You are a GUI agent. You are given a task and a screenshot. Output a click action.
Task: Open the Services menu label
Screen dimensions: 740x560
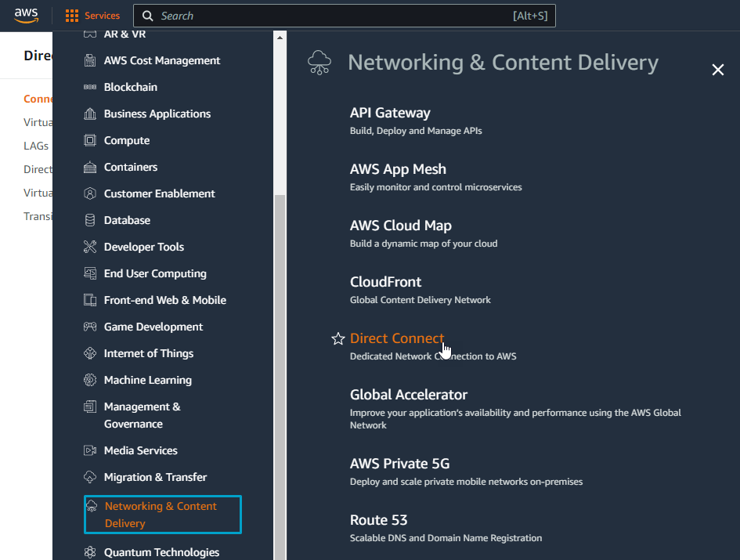point(102,16)
